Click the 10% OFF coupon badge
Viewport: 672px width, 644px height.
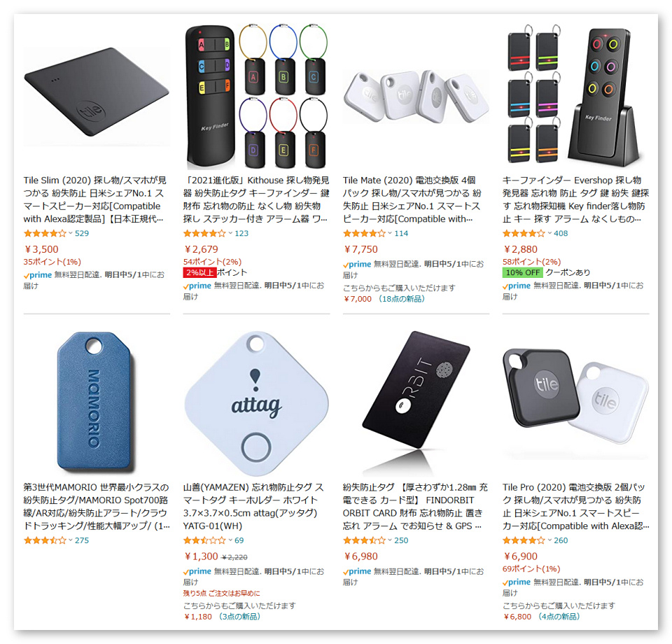[x=522, y=272]
